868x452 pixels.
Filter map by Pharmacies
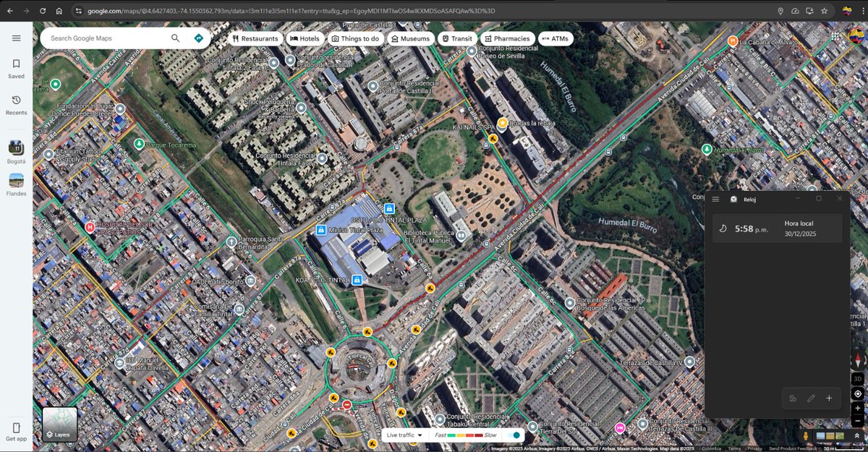pos(509,39)
